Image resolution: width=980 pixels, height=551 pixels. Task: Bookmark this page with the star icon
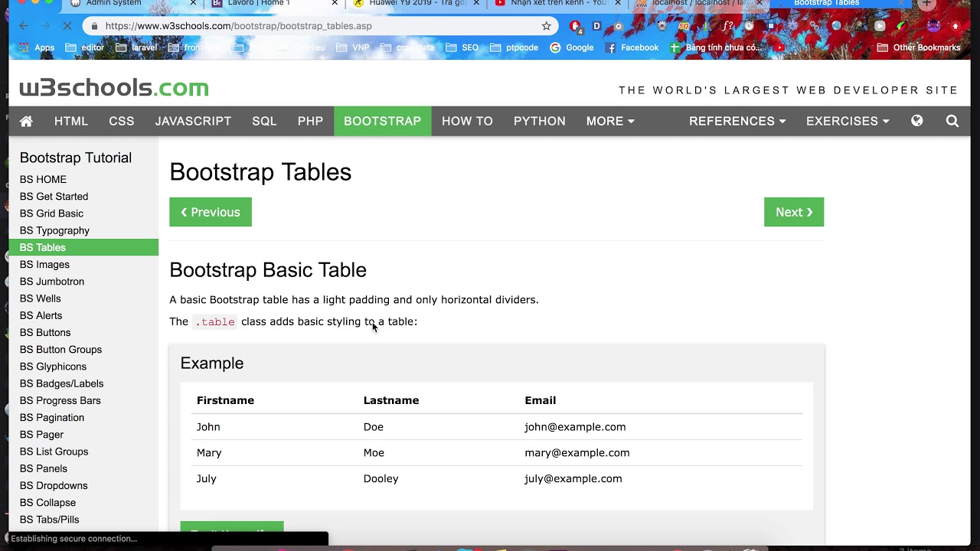tap(546, 26)
